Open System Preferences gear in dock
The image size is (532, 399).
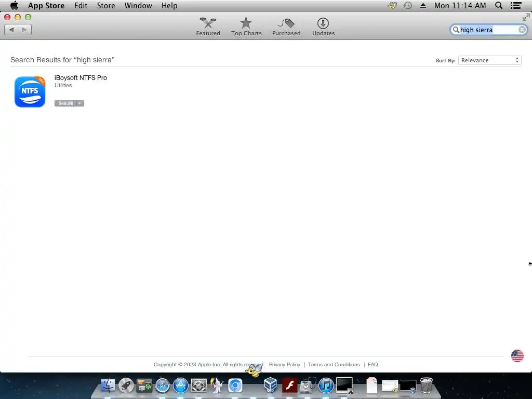tap(199, 385)
